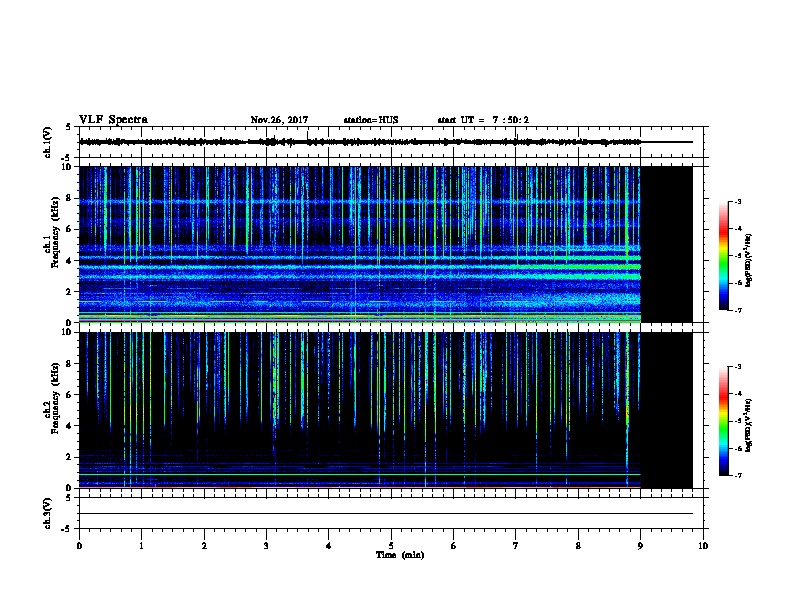Click the 6 kHz tick label of ch.1
Image resolution: width=792 pixels, height=612 pixels.
tap(69, 229)
